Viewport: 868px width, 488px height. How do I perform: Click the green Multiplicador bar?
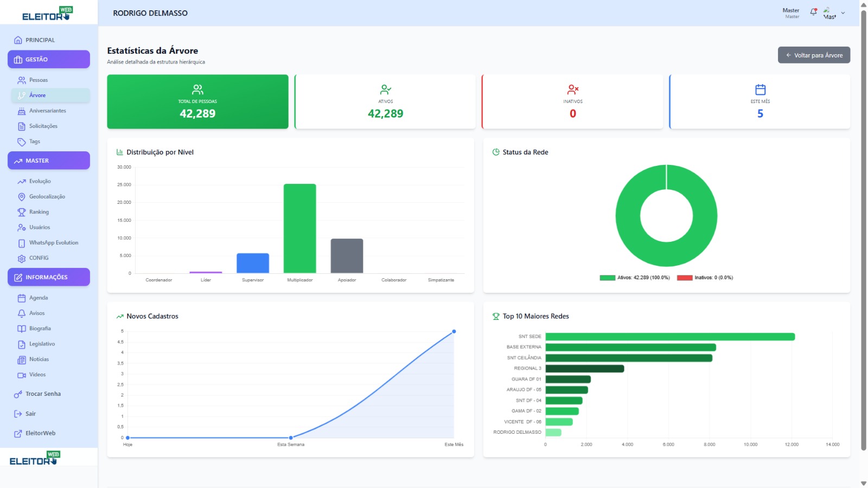click(x=299, y=228)
